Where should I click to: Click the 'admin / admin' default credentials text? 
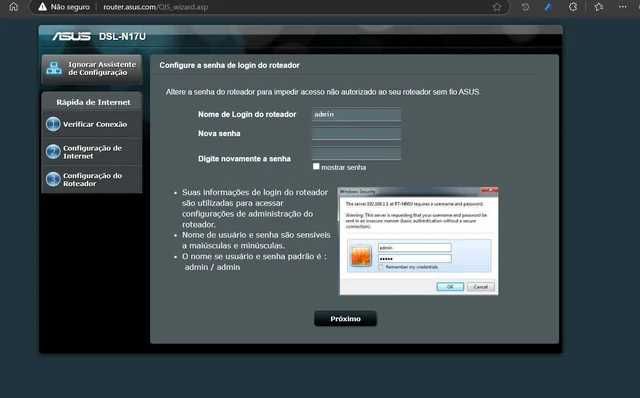pyautogui.click(x=212, y=267)
